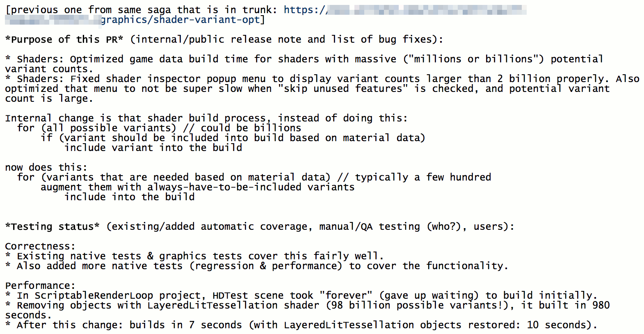Image resolution: width=644 pixels, height=334 pixels.
Task: Click the 'In ScriptableRenderLoop project' bullet
Action: point(301,295)
